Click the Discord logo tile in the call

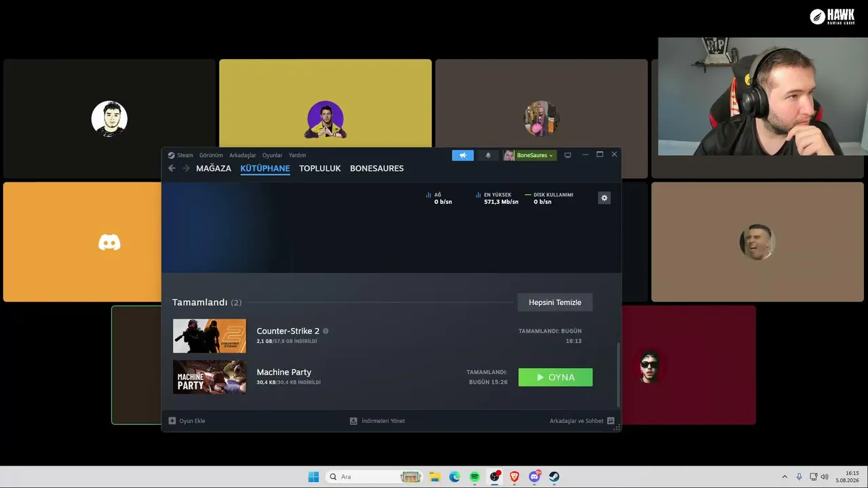click(x=109, y=242)
